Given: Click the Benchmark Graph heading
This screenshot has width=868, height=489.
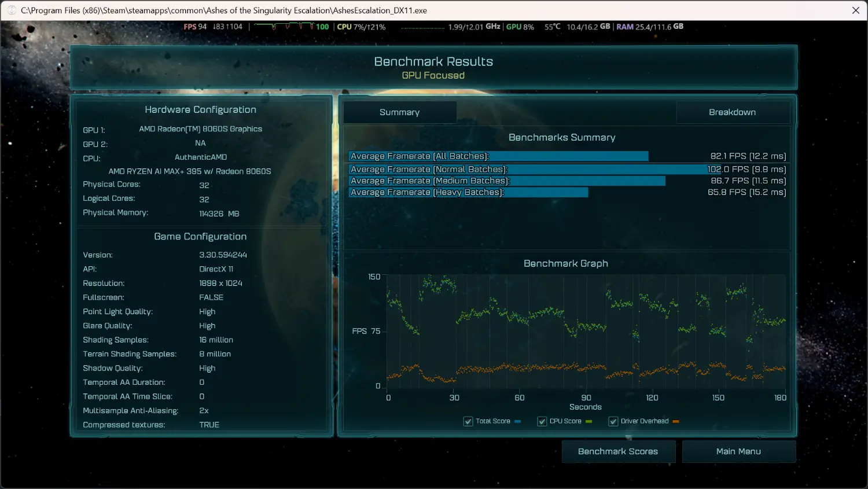Looking at the screenshot, I should point(566,264).
